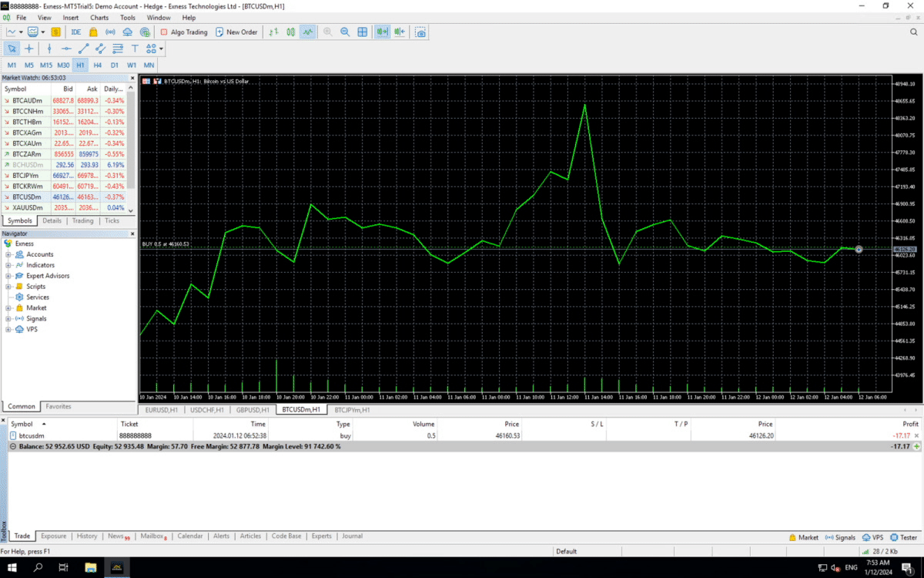This screenshot has width=924, height=578.
Task: Expand Scripts in Navigator
Action: coord(8,287)
